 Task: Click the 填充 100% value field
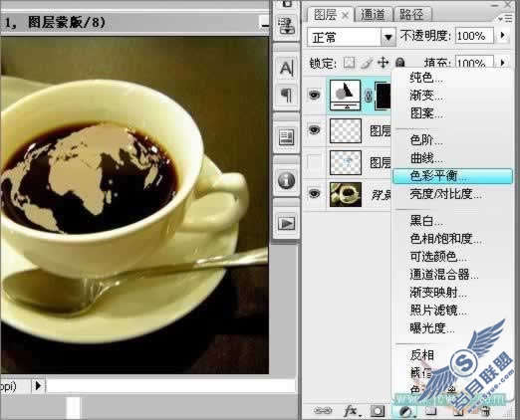click(x=474, y=63)
